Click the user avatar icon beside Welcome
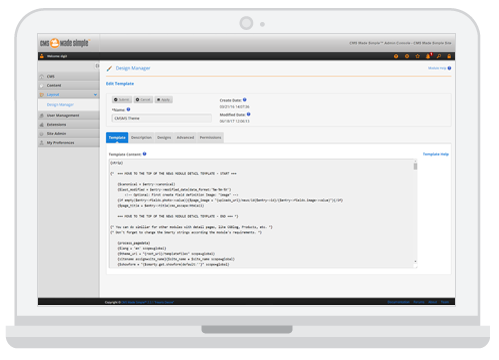Image resolution: width=499 pixels, height=360 pixels. click(42, 56)
